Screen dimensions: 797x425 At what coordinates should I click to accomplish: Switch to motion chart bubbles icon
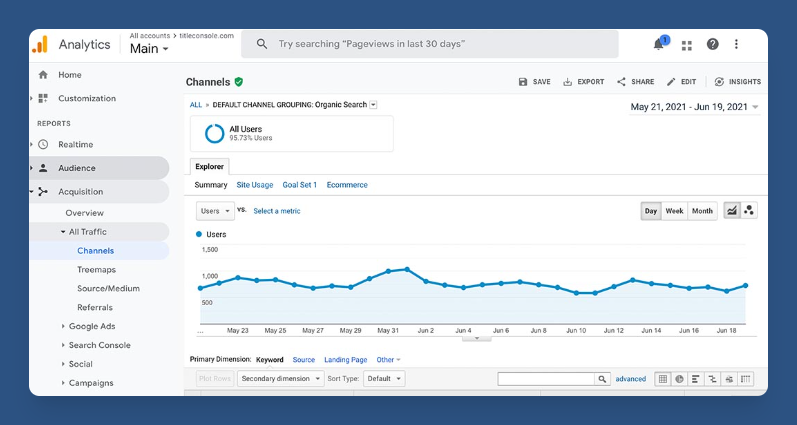(x=749, y=211)
